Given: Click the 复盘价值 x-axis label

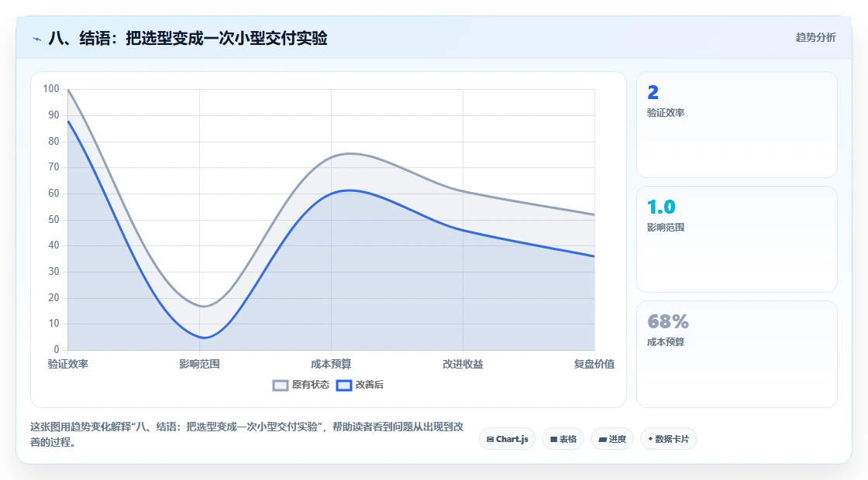Looking at the screenshot, I should pos(594,365).
